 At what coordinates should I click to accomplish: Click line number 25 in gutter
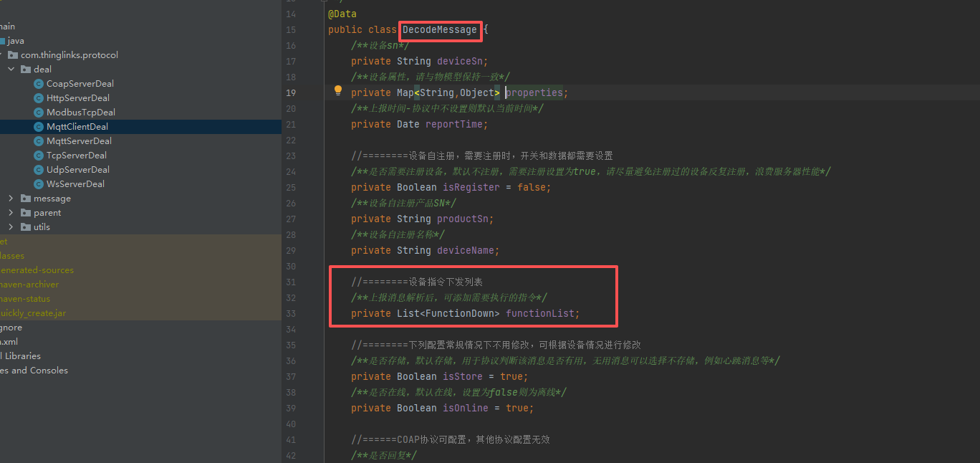click(291, 188)
